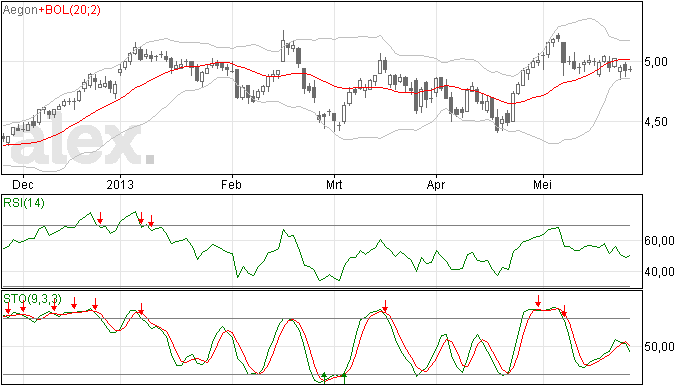The width and height of the screenshot is (690, 387).
Task: Click the Mrt date axis label
Action: coord(334,184)
